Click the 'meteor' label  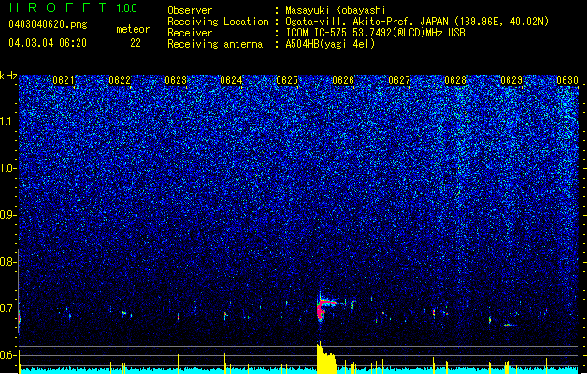(133, 29)
